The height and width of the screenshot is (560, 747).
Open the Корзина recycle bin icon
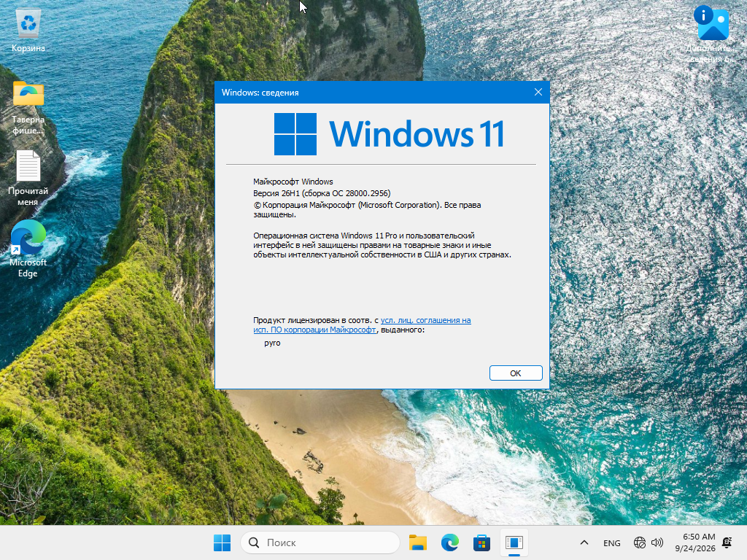(x=28, y=31)
